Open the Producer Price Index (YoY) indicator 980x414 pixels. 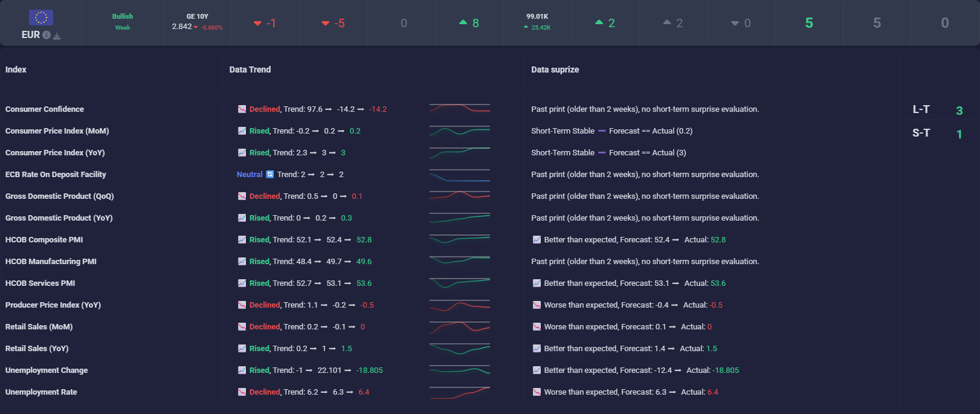click(53, 305)
